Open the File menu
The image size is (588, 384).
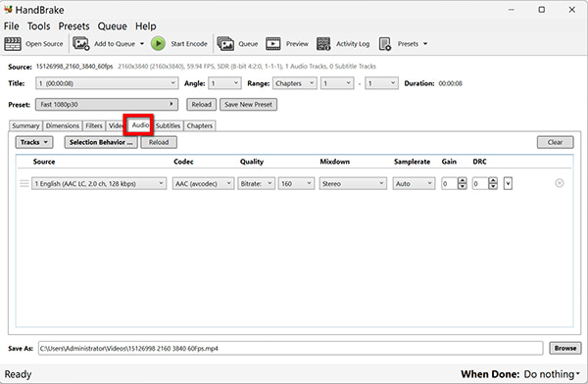tap(11, 26)
